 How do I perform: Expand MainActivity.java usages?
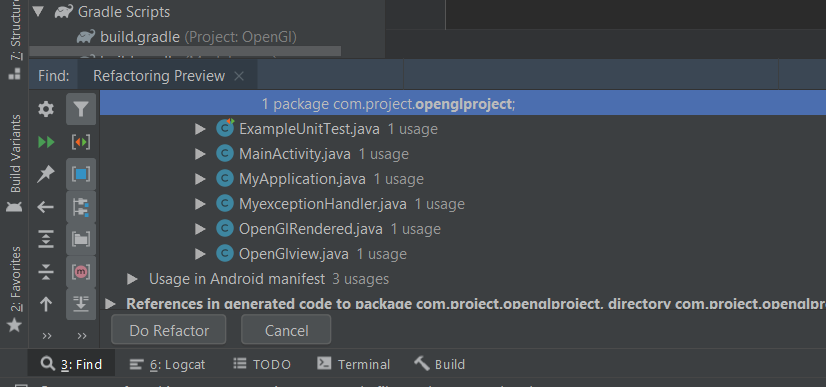[200, 154]
